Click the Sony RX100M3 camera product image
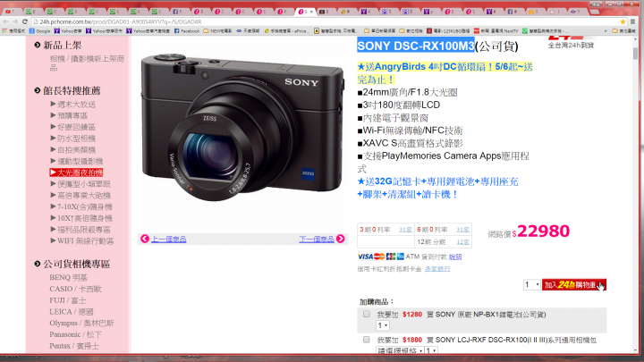The width and height of the screenshot is (644, 362). [x=242, y=127]
